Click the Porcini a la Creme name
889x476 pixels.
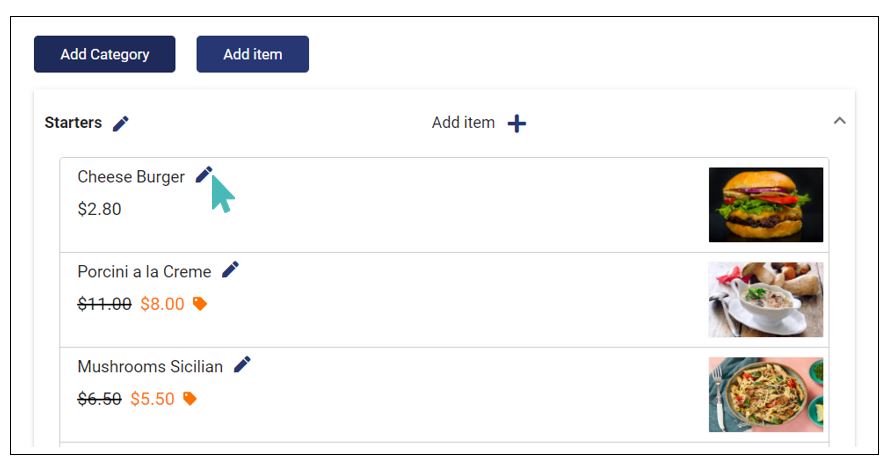point(144,271)
